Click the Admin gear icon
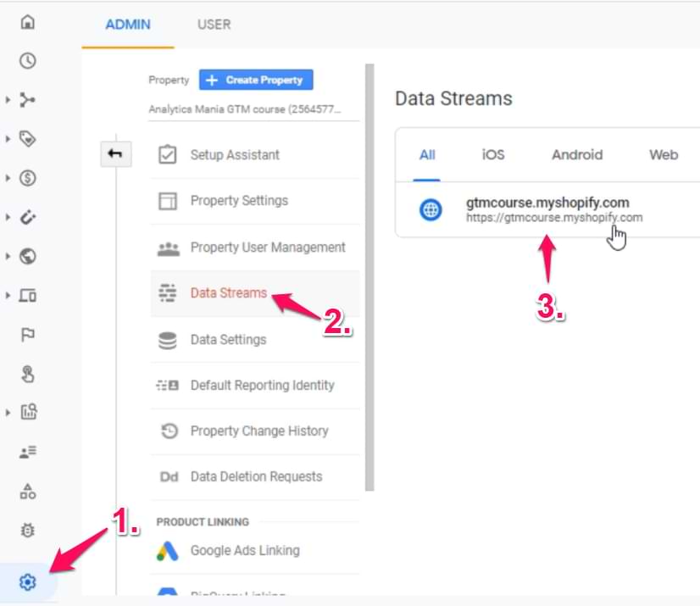 [27, 582]
